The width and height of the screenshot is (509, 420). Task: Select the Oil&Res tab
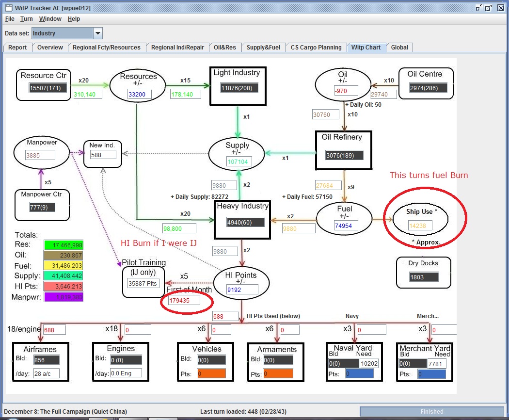tap(225, 48)
